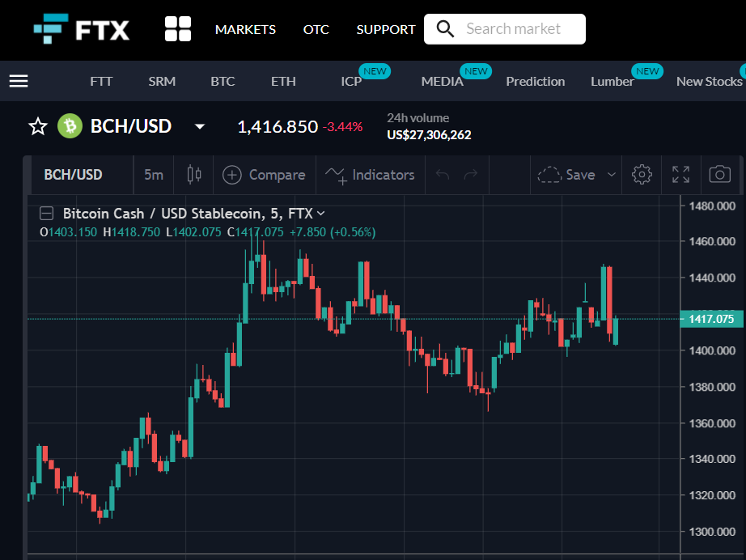Click the -3.44% change value
Screen dimensions: 746x560
click(342, 127)
